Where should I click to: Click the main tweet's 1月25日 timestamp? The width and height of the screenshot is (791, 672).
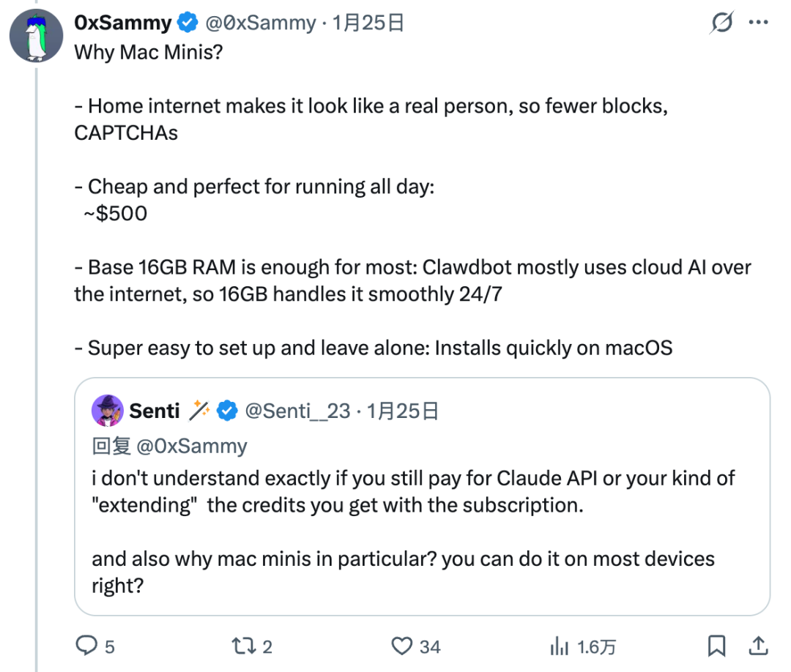368,23
